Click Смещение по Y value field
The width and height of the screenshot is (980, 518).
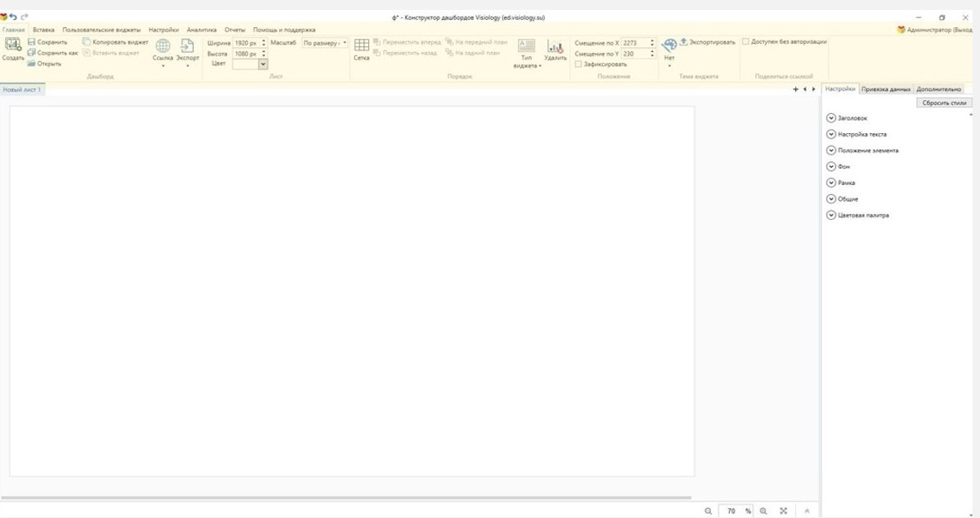(x=634, y=54)
